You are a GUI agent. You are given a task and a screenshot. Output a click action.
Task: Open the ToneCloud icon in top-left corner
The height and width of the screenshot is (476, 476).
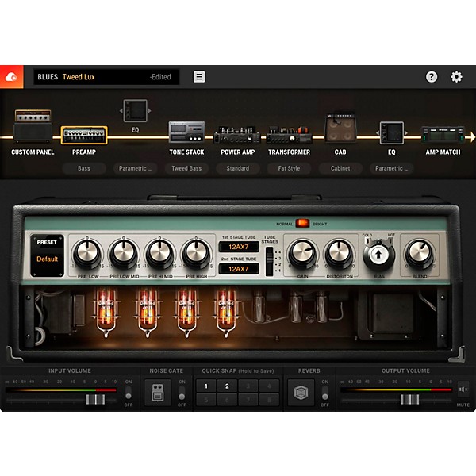click(x=11, y=77)
